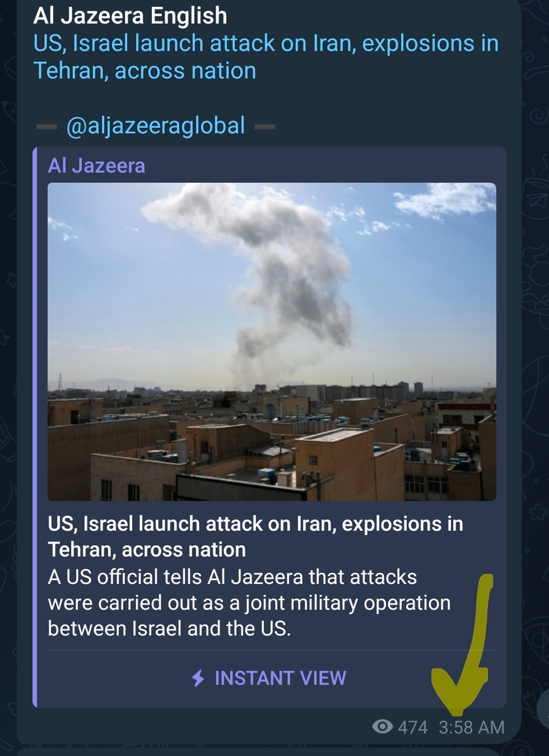Open the blue headline link about Iran attack
This screenshot has height=756, width=549.
[x=266, y=57]
